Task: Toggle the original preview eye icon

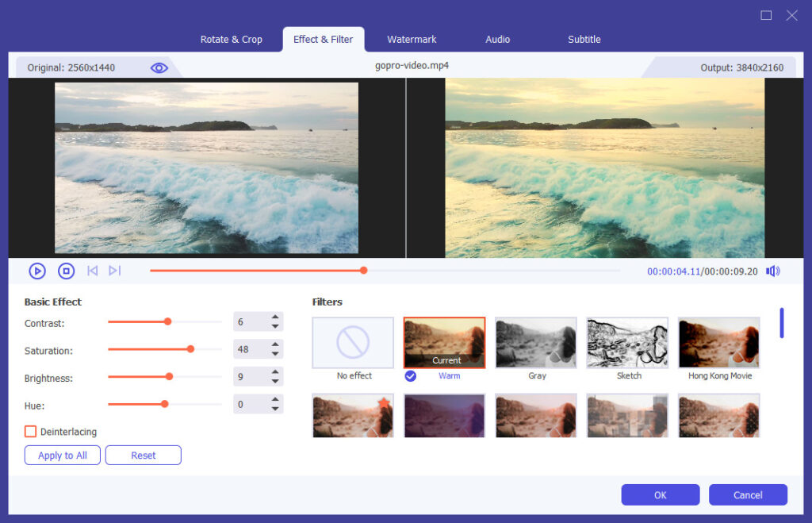Action: coord(159,67)
